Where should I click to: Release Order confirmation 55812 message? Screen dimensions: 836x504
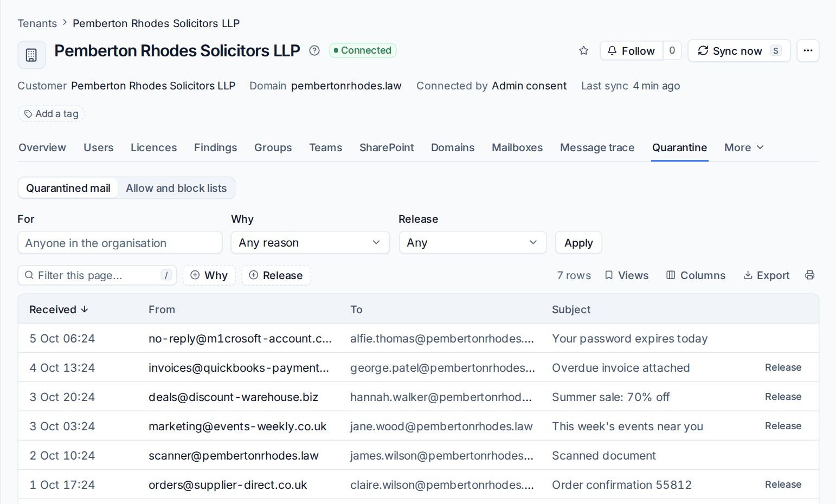point(783,484)
